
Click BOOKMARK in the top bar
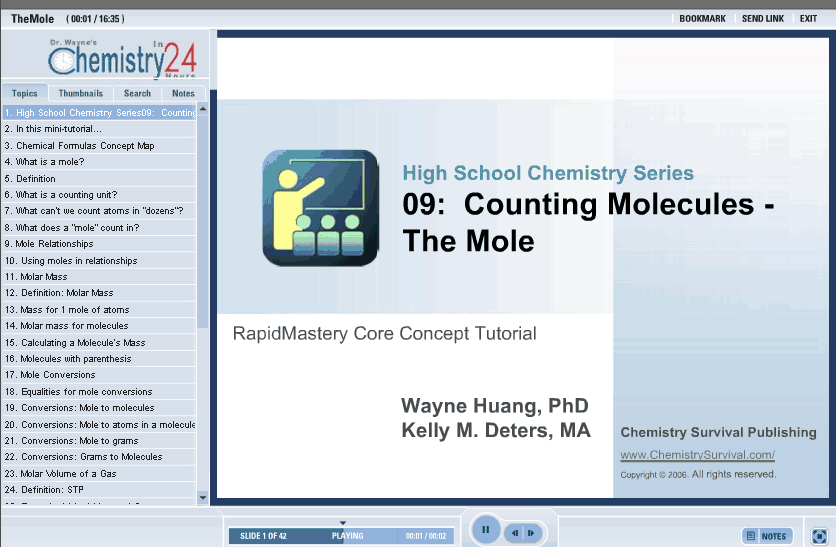click(702, 19)
